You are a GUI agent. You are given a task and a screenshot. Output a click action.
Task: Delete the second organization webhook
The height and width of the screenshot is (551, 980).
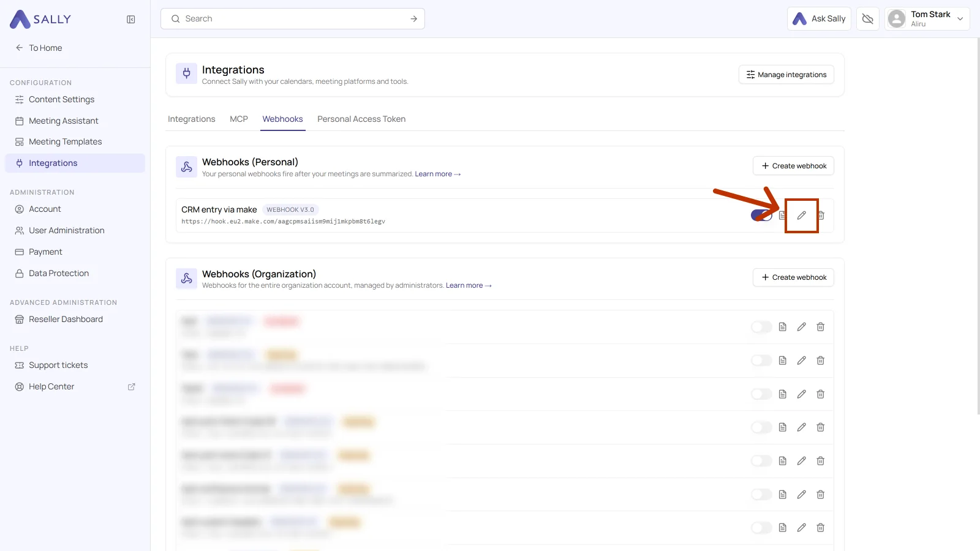coord(821,361)
